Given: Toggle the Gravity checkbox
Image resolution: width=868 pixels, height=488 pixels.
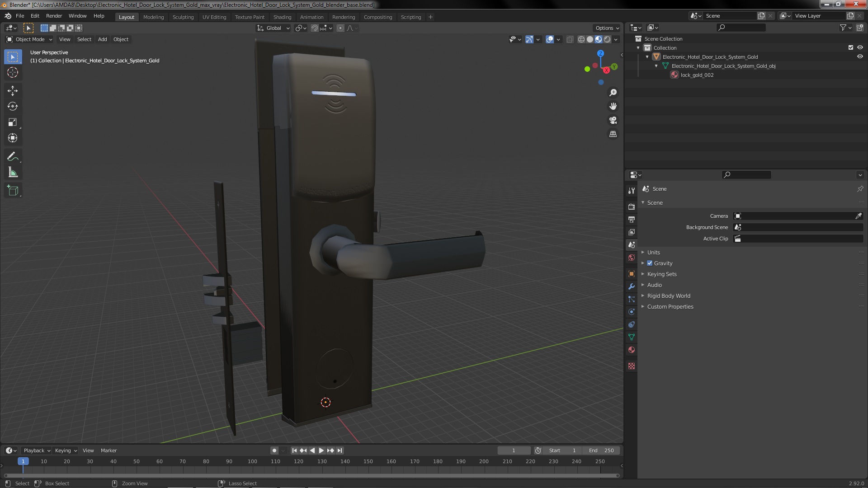Looking at the screenshot, I should click(x=650, y=263).
